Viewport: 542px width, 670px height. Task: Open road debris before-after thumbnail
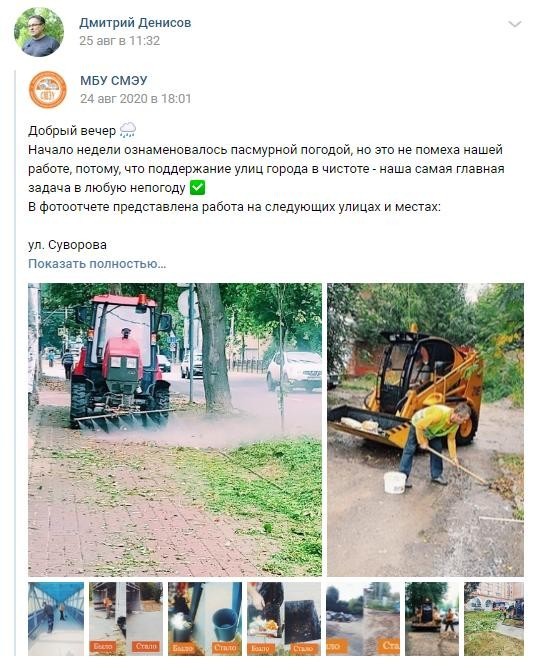[x=363, y=619]
